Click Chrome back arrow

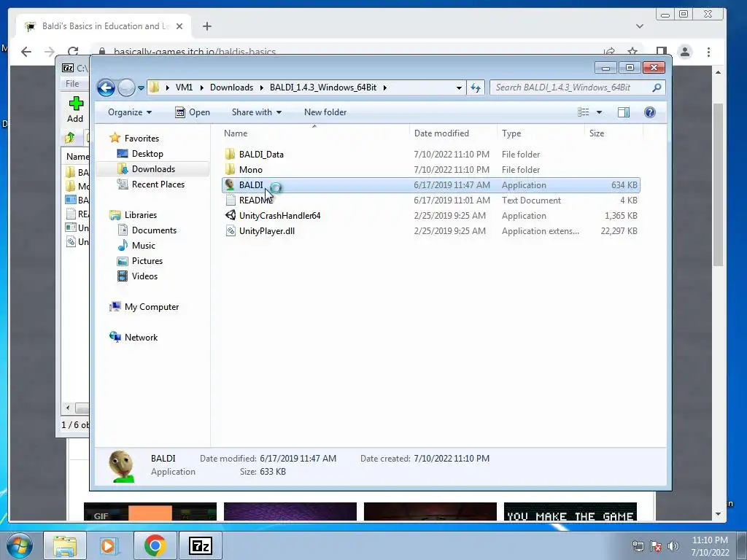click(26, 52)
